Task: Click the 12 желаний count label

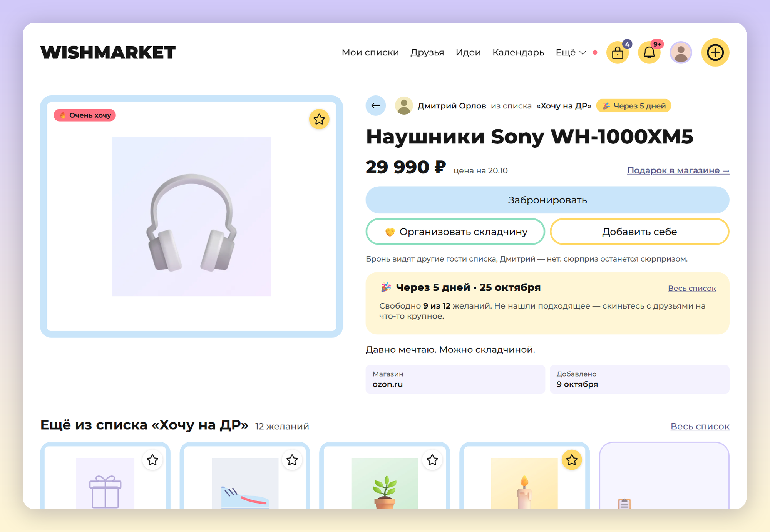Action: 282,426
